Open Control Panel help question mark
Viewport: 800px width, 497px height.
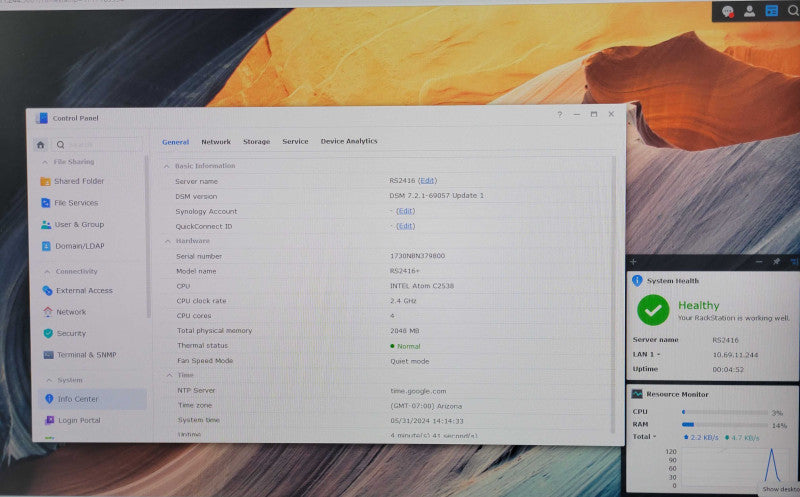click(560, 114)
